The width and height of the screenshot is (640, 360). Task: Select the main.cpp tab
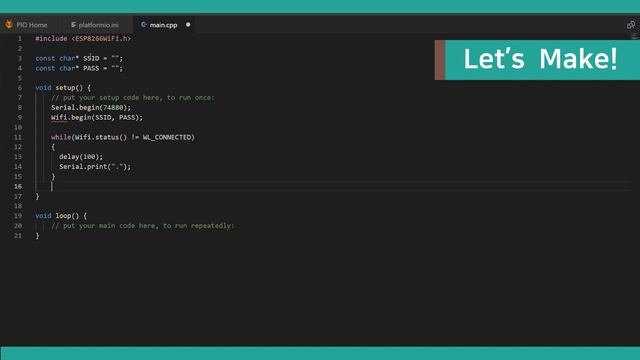163,25
